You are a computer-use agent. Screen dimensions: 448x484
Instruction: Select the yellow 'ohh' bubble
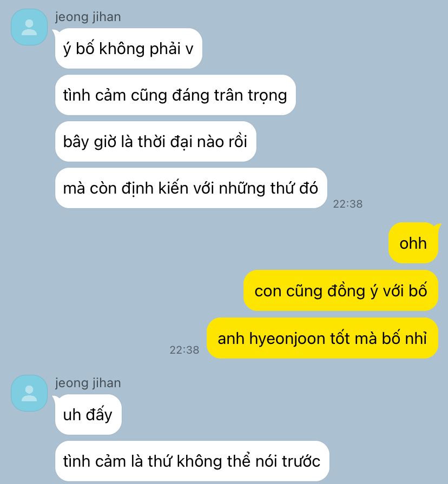tap(413, 243)
